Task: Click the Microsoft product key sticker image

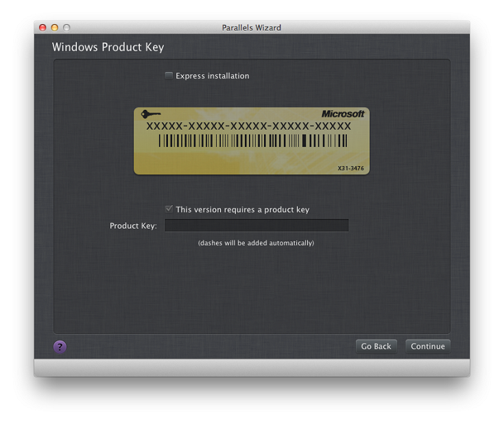Action: click(x=252, y=141)
